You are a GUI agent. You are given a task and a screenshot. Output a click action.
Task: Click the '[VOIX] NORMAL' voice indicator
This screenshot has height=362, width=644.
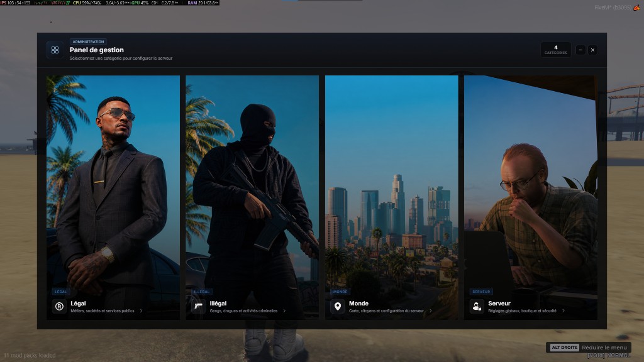(608, 356)
